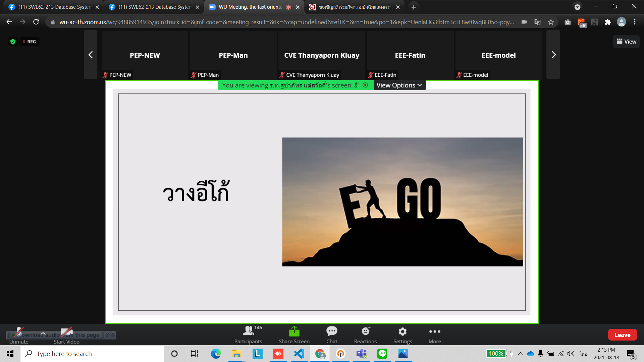
Task: Expand audio options caret next to Unmute
Action: pos(43,333)
